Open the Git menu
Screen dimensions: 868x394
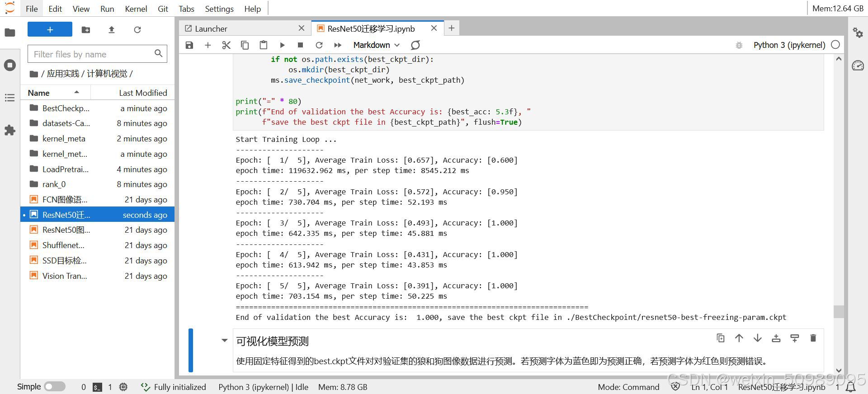click(163, 9)
